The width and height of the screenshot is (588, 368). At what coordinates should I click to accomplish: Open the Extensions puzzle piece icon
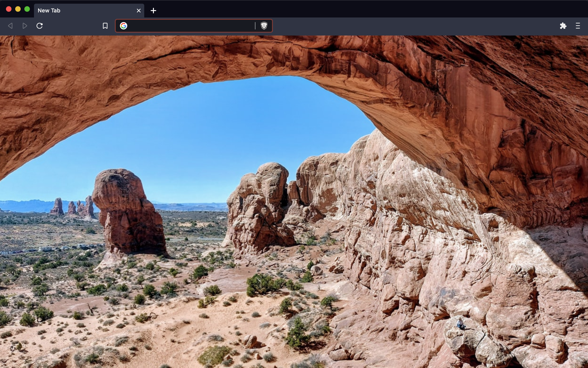(x=563, y=26)
